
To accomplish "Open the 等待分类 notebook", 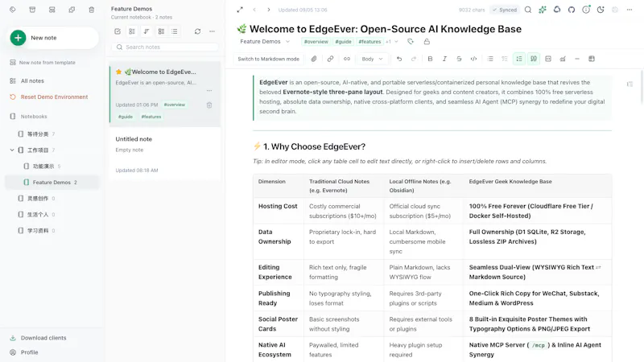I will 38,134.
